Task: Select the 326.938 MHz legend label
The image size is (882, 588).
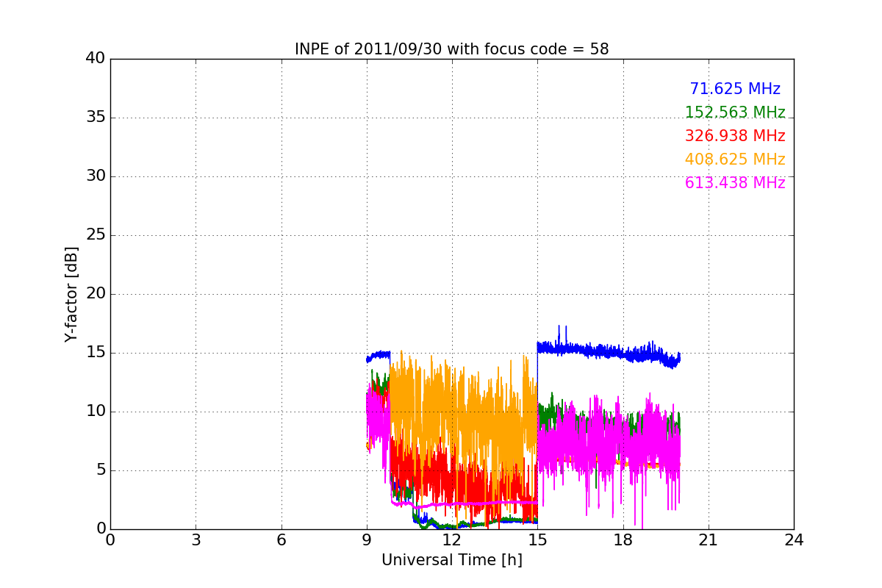Action: point(735,136)
